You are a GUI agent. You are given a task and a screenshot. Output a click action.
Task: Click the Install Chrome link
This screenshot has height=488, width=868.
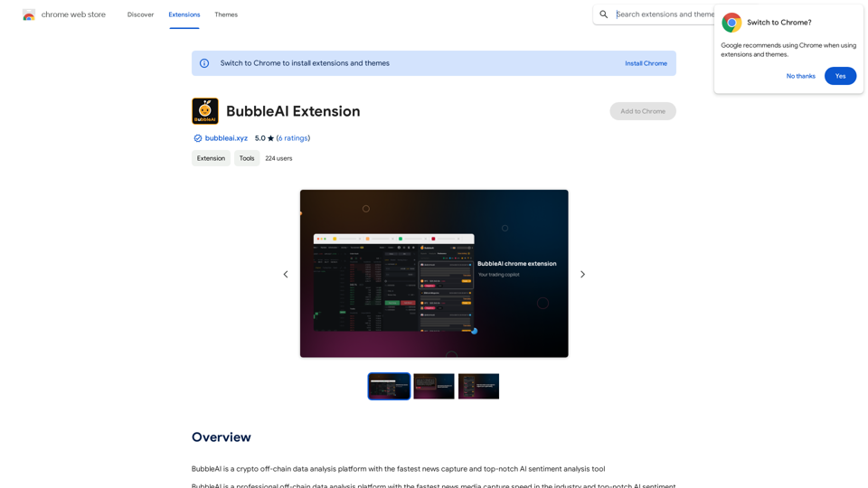(x=646, y=63)
